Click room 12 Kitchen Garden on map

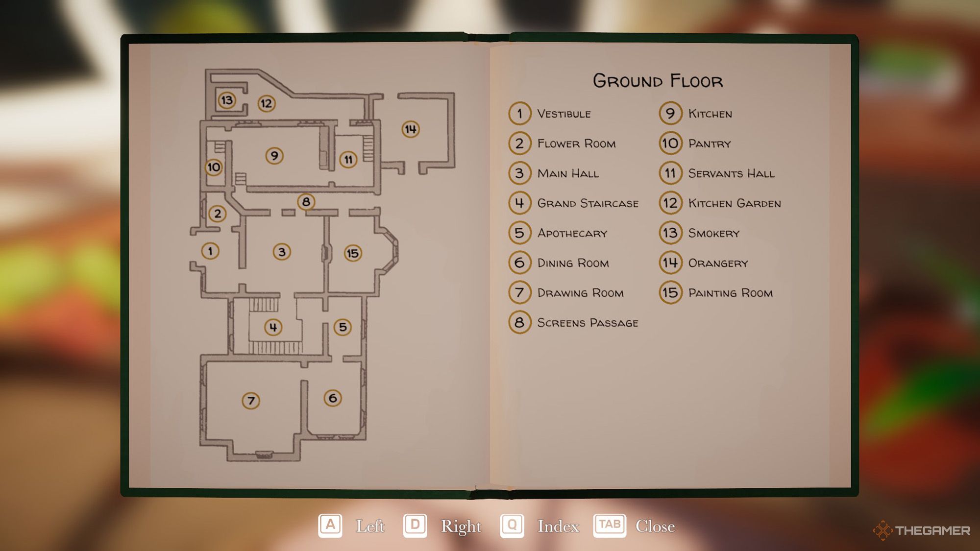click(267, 102)
